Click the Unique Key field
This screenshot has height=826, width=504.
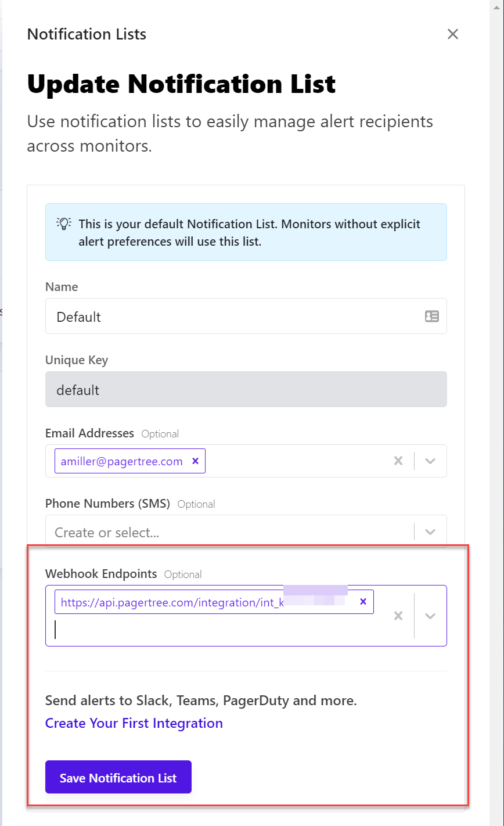[246, 389]
